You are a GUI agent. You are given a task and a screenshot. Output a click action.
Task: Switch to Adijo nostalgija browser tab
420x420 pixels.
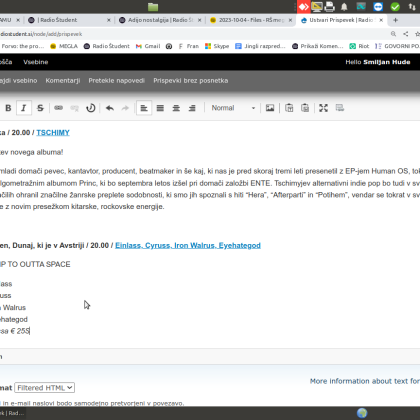[x=160, y=20]
